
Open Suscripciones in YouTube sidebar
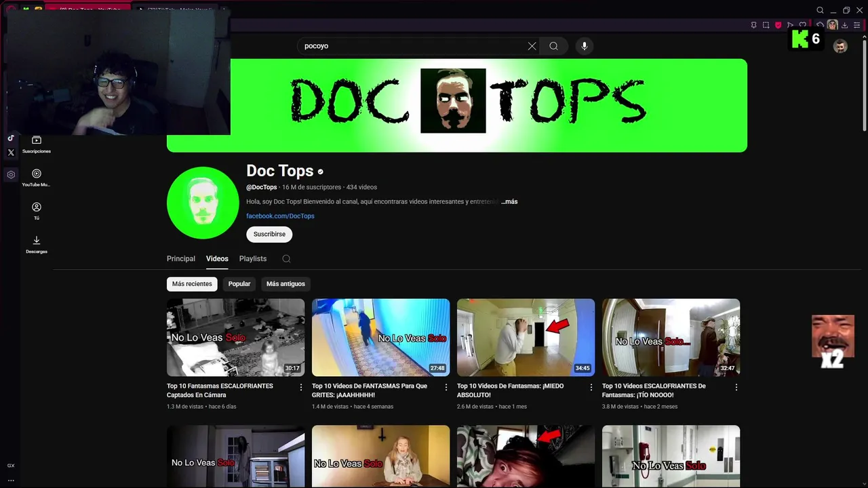(37, 144)
